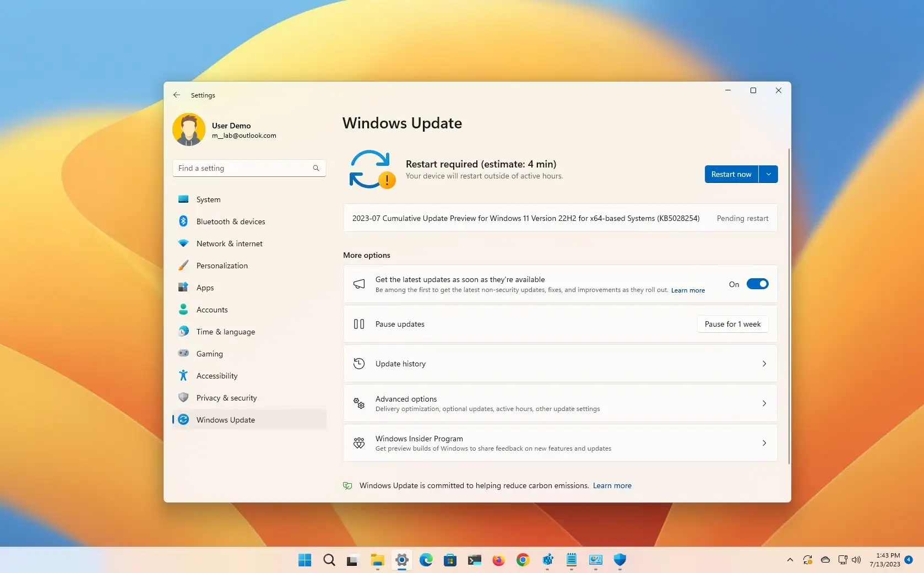Click the green leaf carbon emissions icon
924x573 pixels.
[x=347, y=485]
